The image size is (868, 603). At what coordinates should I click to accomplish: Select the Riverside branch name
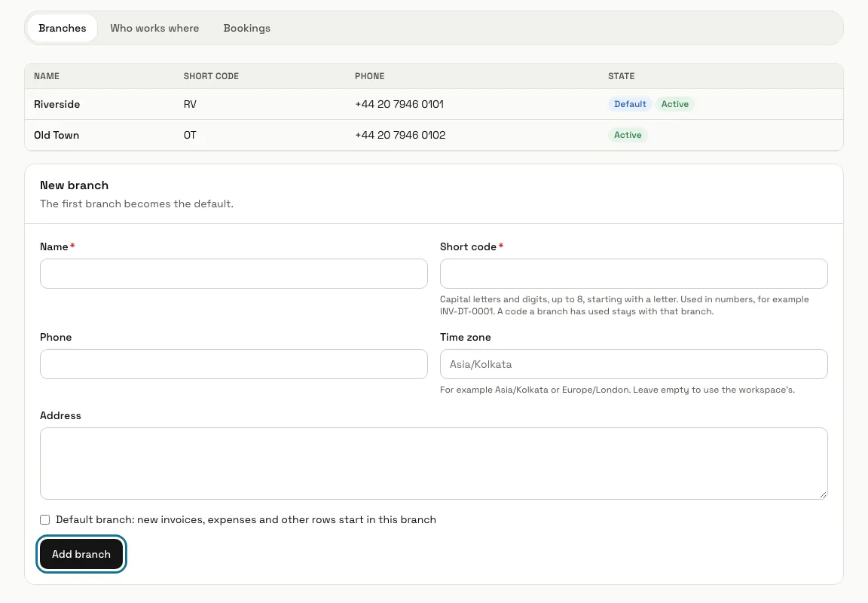point(57,104)
